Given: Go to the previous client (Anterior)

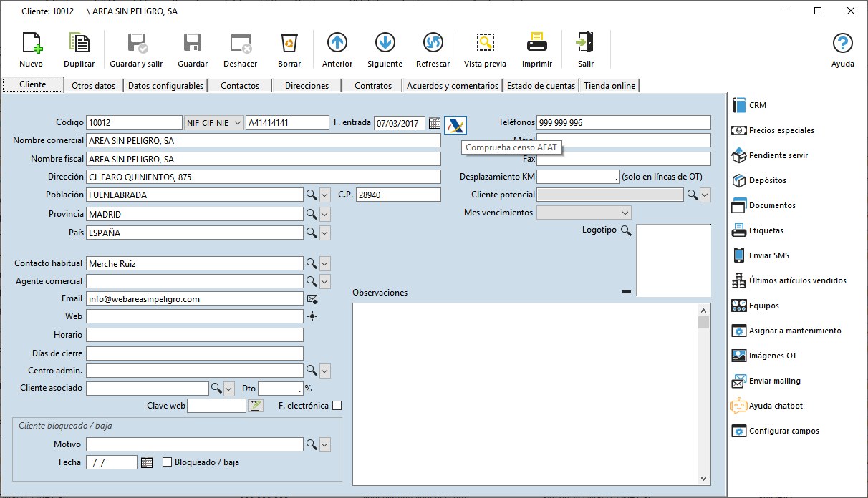Looking at the screenshot, I should (x=337, y=49).
